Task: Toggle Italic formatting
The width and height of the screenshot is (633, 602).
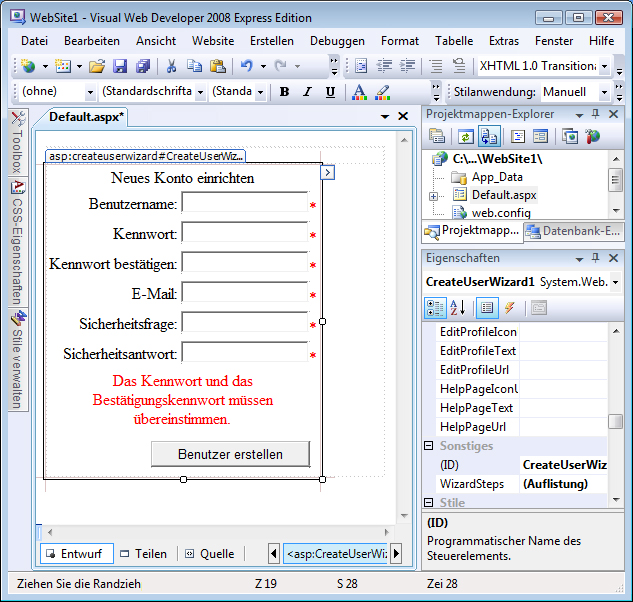Action: click(308, 92)
